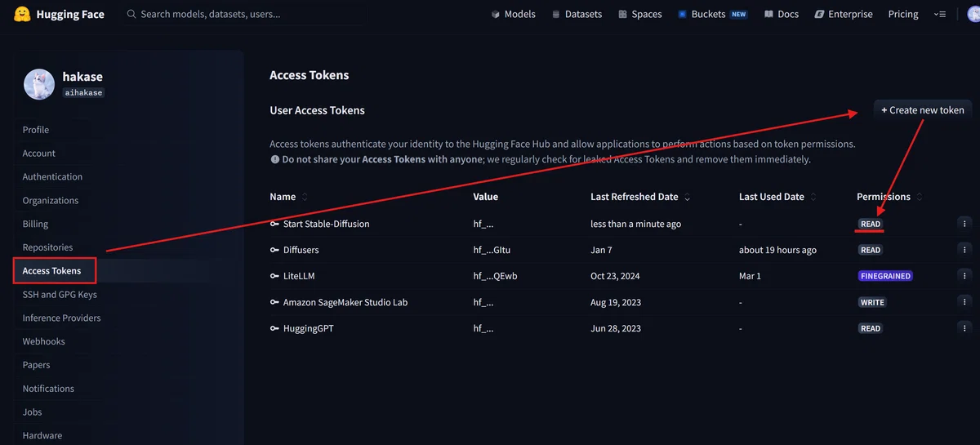Click the hf_...GItu token value
This screenshot has height=445, width=980.
point(492,250)
